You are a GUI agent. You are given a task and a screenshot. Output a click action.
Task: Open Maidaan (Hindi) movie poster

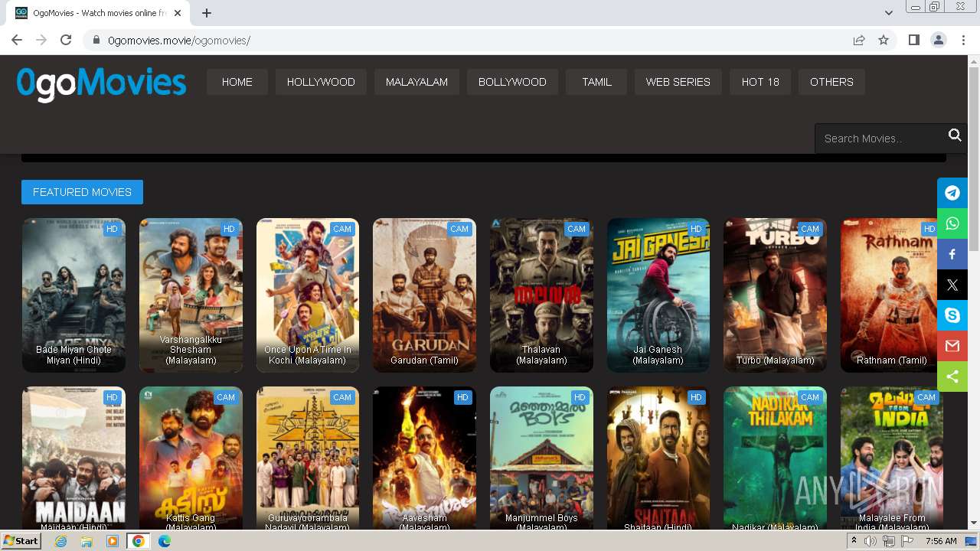pos(73,458)
